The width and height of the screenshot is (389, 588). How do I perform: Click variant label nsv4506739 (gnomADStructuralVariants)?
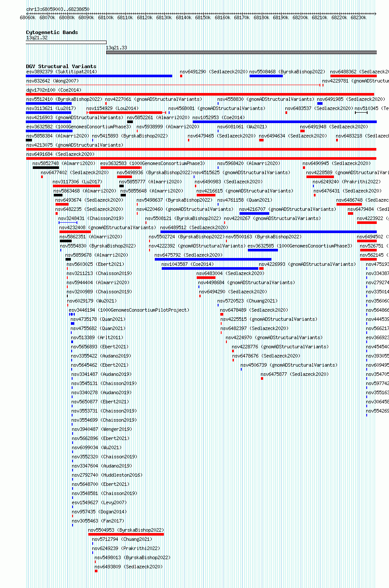[x=289, y=365]
